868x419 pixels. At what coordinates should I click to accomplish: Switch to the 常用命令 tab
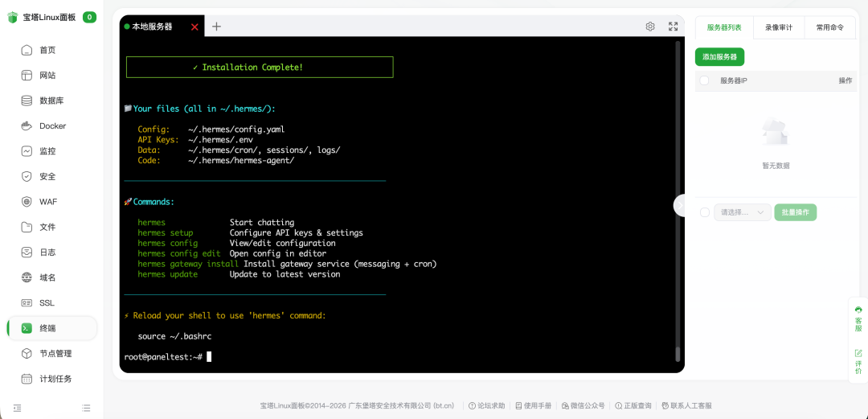pyautogui.click(x=829, y=27)
